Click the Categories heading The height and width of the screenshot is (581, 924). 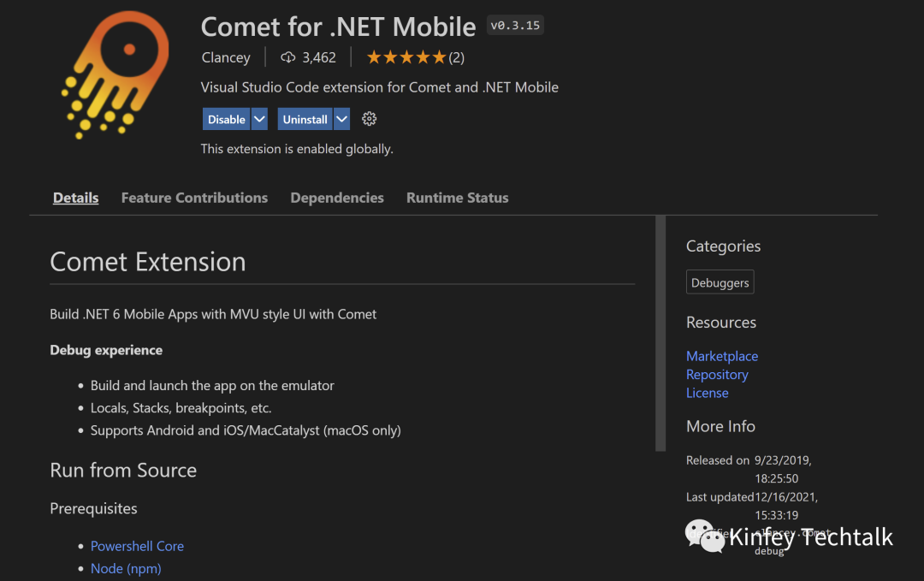(x=723, y=246)
